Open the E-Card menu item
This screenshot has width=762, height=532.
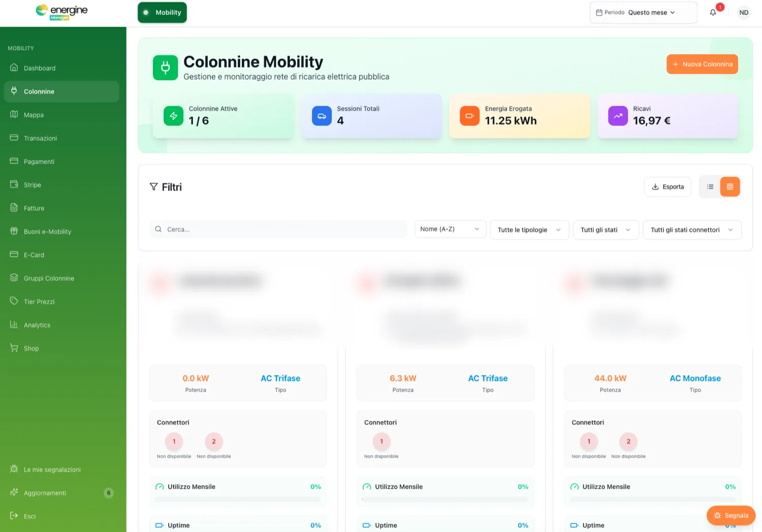coord(61,255)
